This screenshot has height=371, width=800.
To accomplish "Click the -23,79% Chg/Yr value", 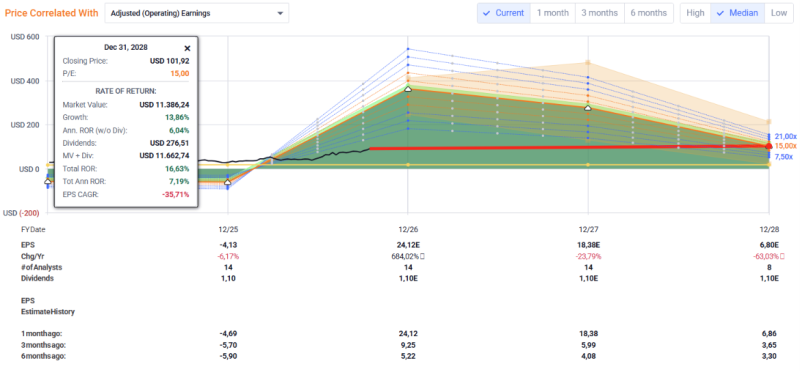I will 588,256.
